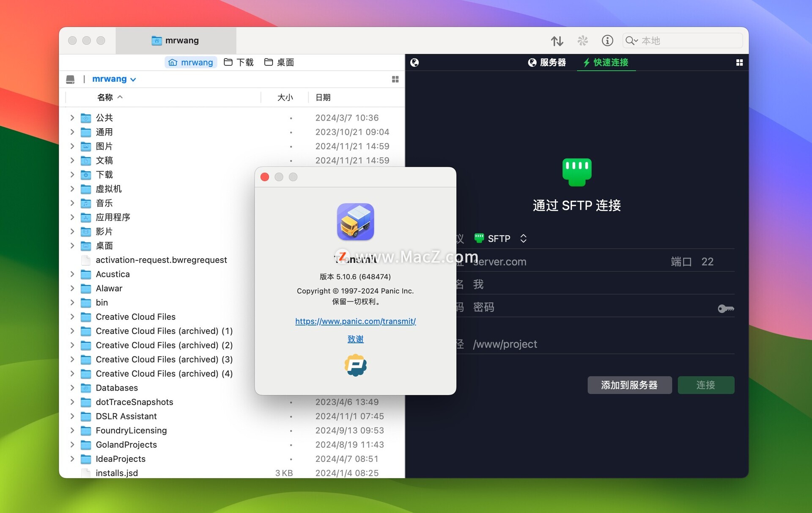Click the Panic logo in About window
This screenshot has width=812, height=513.
355,365
